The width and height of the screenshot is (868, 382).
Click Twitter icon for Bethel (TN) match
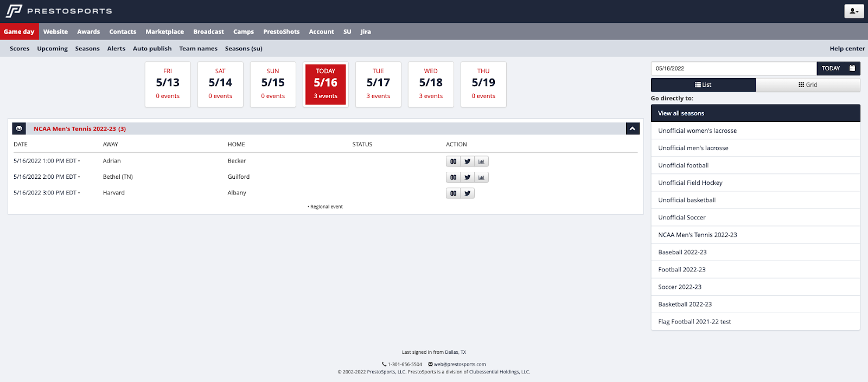pos(467,177)
